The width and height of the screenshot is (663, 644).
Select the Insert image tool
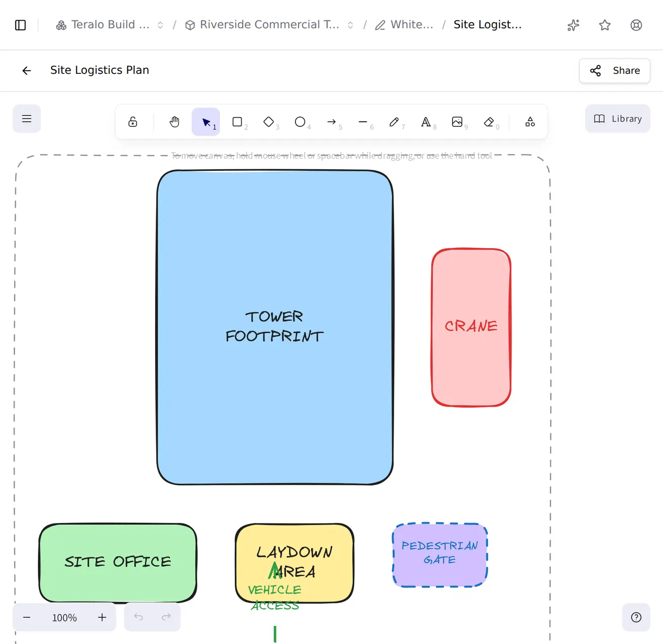[x=457, y=122]
